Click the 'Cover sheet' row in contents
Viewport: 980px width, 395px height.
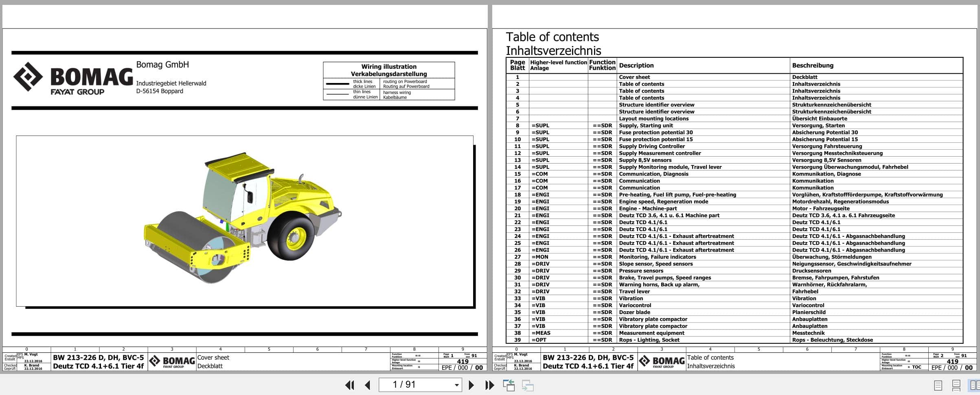[734, 77]
